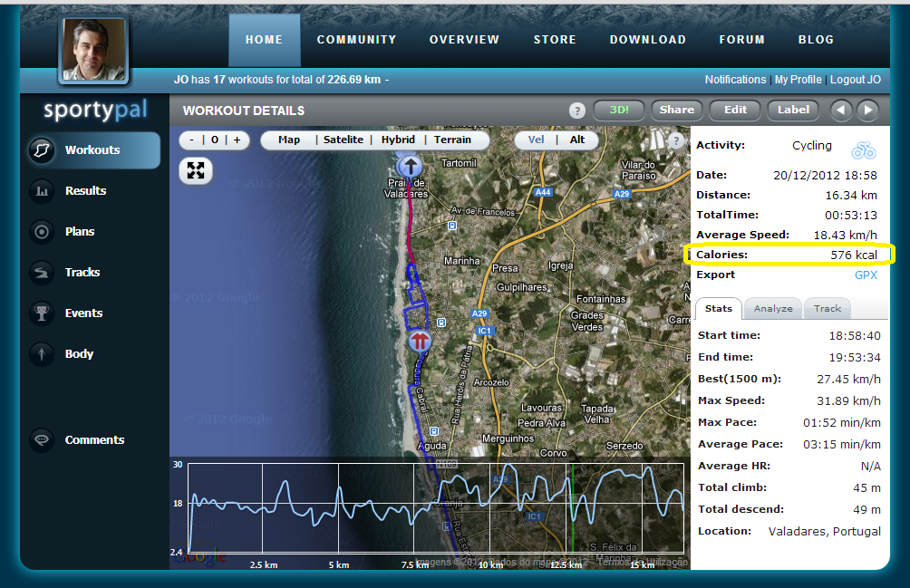910x588 pixels.
Task: Switch map view to Terrain mode
Action: click(x=452, y=140)
